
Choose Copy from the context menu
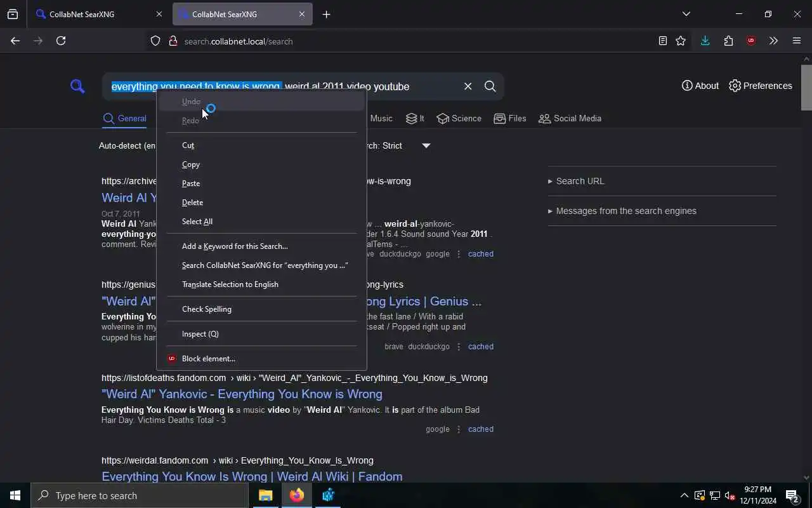[x=261, y=164]
